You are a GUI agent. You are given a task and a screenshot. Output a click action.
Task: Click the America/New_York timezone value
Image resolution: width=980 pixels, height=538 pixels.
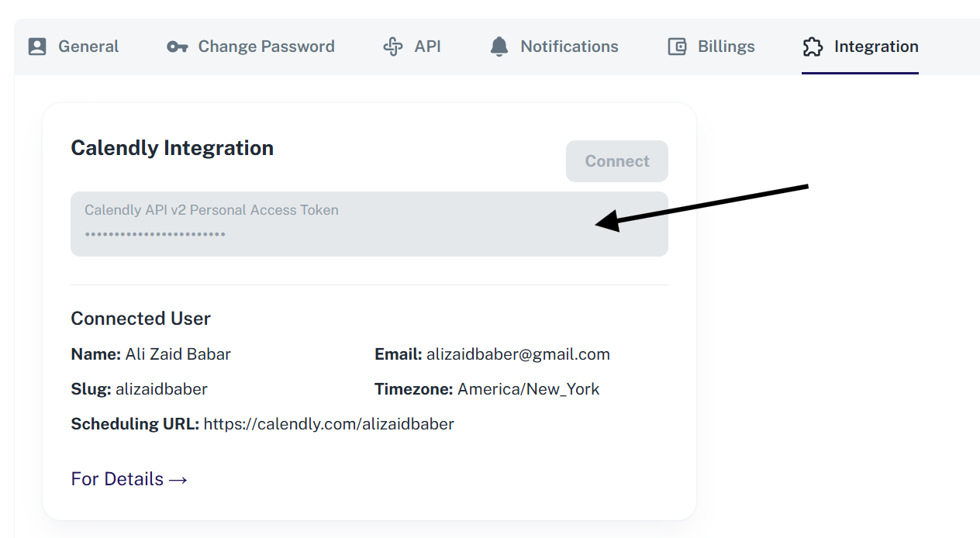click(528, 389)
